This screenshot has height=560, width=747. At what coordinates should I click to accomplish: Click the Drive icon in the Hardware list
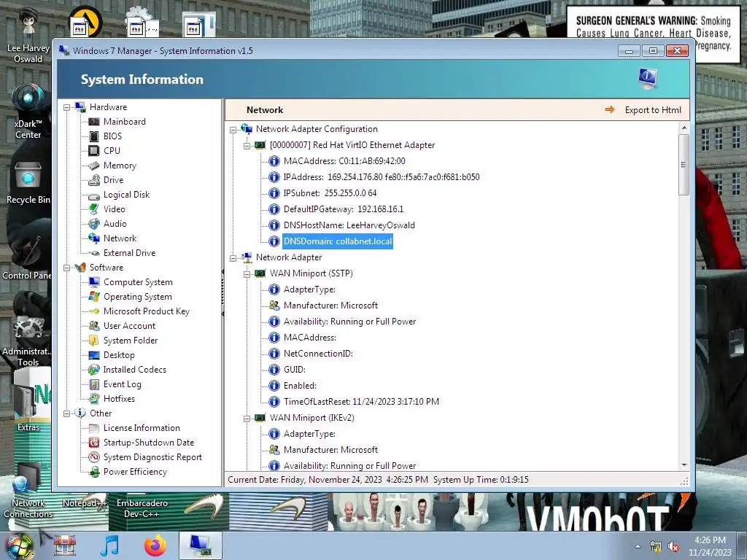[x=94, y=180]
